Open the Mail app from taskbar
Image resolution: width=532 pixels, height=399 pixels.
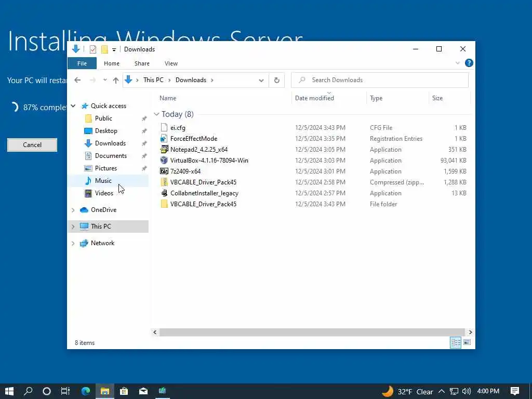point(143,391)
